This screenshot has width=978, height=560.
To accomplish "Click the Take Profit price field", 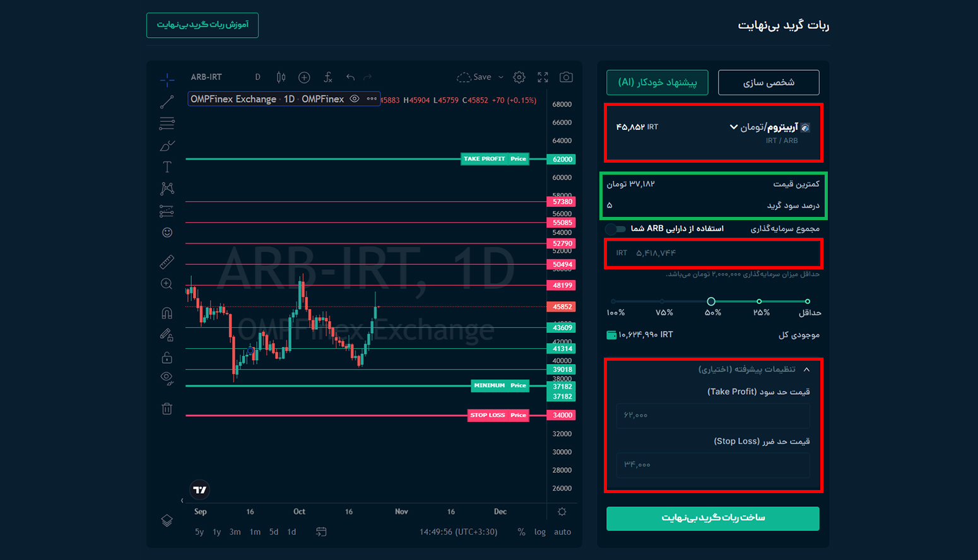I will (x=713, y=416).
